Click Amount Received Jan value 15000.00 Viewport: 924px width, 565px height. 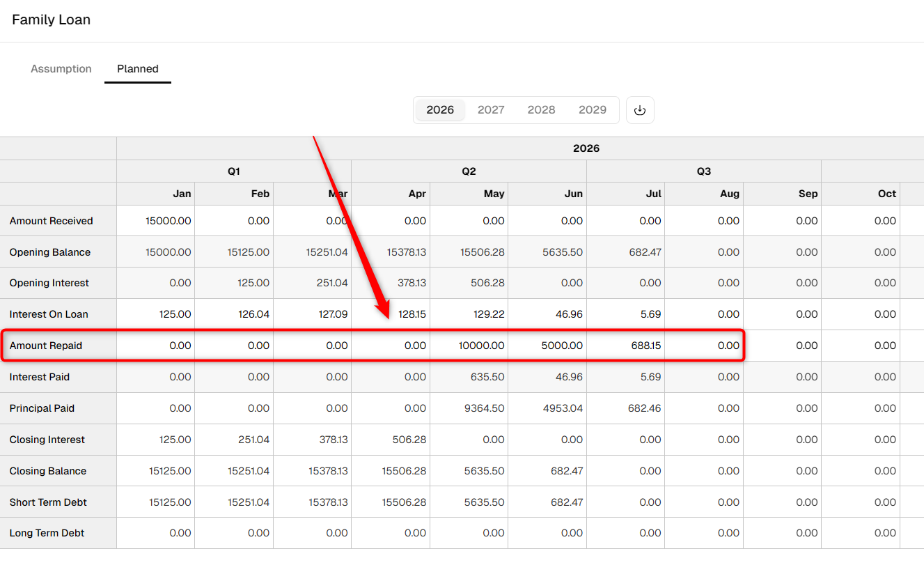(169, 221)
